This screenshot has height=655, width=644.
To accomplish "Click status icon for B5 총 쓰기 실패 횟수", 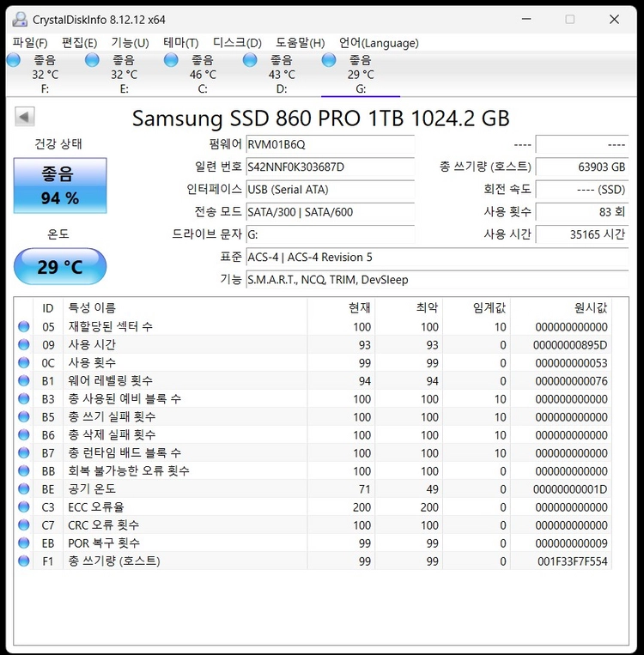I will point(24,416).
